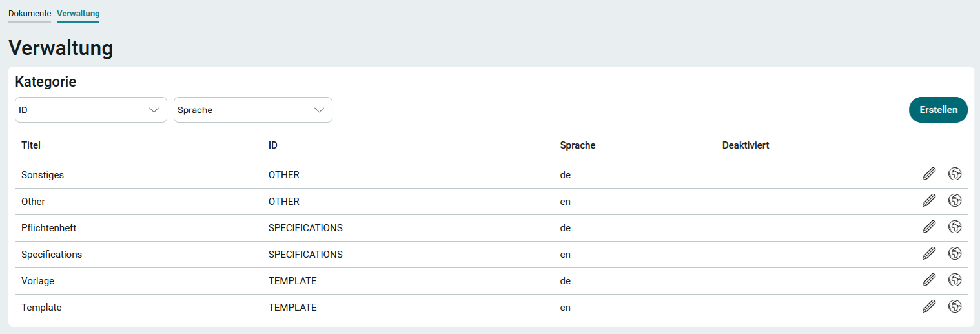Edit the Vorlage category with pencil
Viewport: 980px width, 334px height.
[x=928, y=280]
